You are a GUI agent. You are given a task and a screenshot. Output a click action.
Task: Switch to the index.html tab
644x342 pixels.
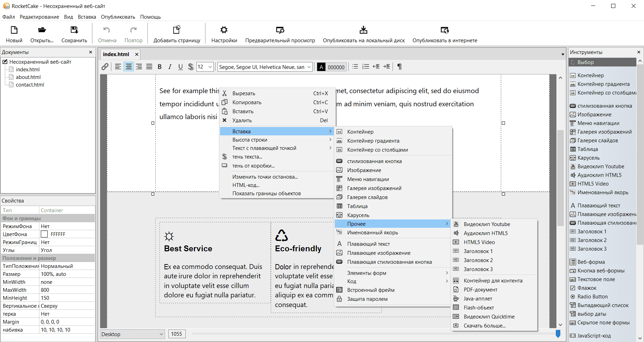pos(116,54)
